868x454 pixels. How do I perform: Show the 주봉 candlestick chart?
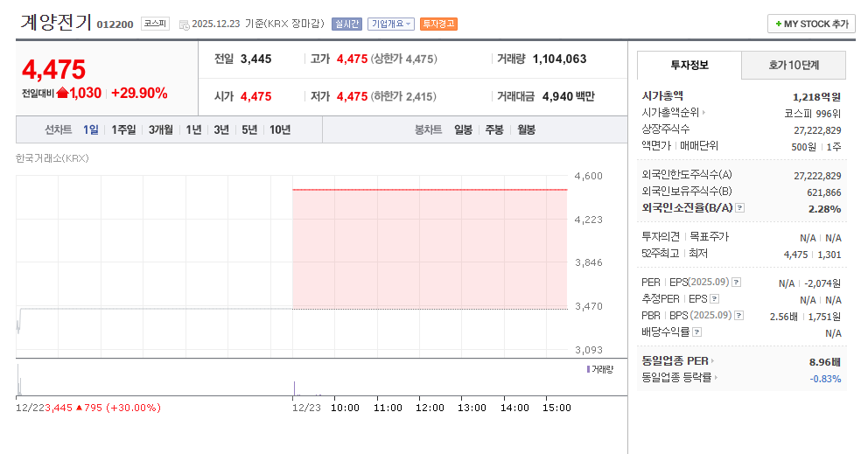coord(494,129)
